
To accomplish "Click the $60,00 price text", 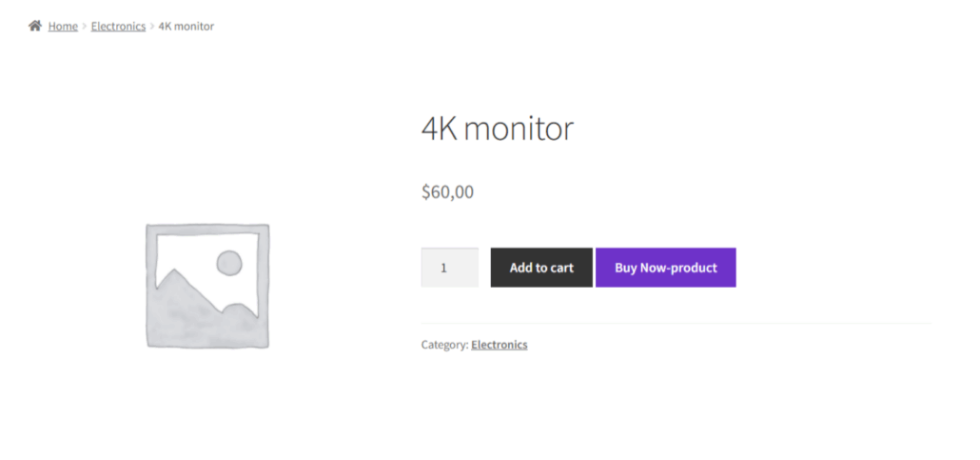I will (x=447, y=192).
